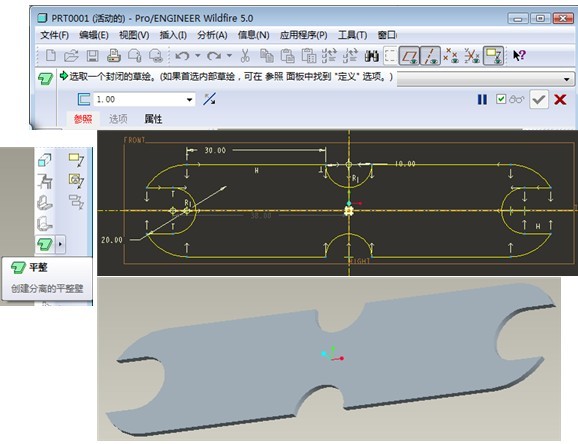The image size is (578, 444).
Task: Accept feature with green checkmark
Action: point(539,99)
